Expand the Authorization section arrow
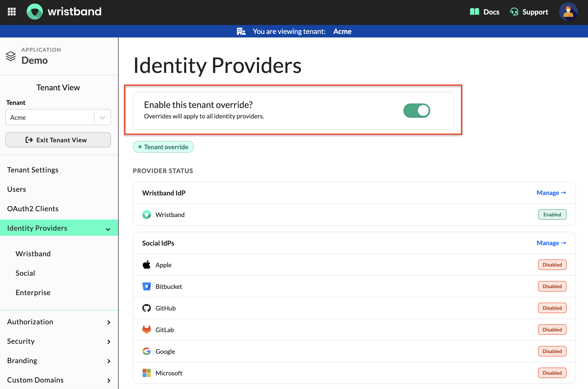588x389 pixels. click(x=109, y=322)
